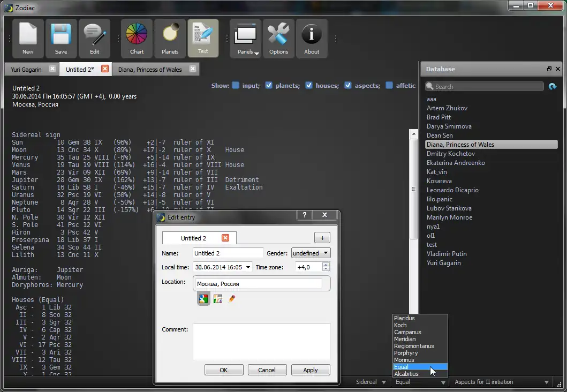Switch to Diana, Princess of Wales tab

pos(150,70)
